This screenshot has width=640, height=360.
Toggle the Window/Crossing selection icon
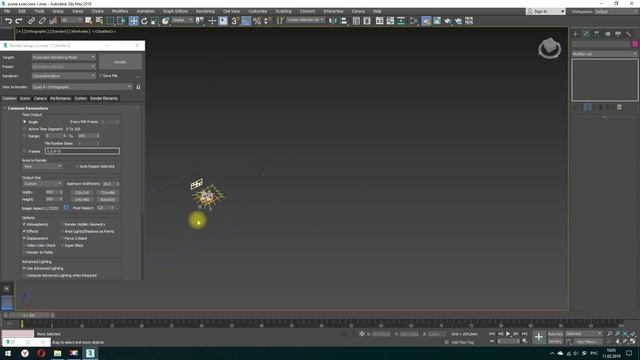(x=121, y=21)
